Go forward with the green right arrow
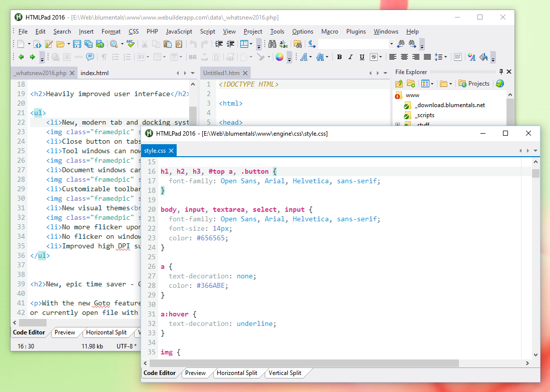Viewport: 550px width, 392px height. point(32,57)
